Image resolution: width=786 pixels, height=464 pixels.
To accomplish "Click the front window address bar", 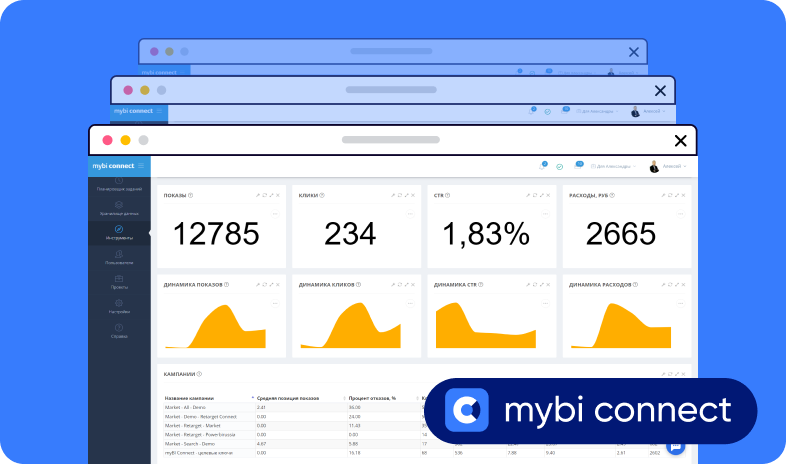I will 391,140.
